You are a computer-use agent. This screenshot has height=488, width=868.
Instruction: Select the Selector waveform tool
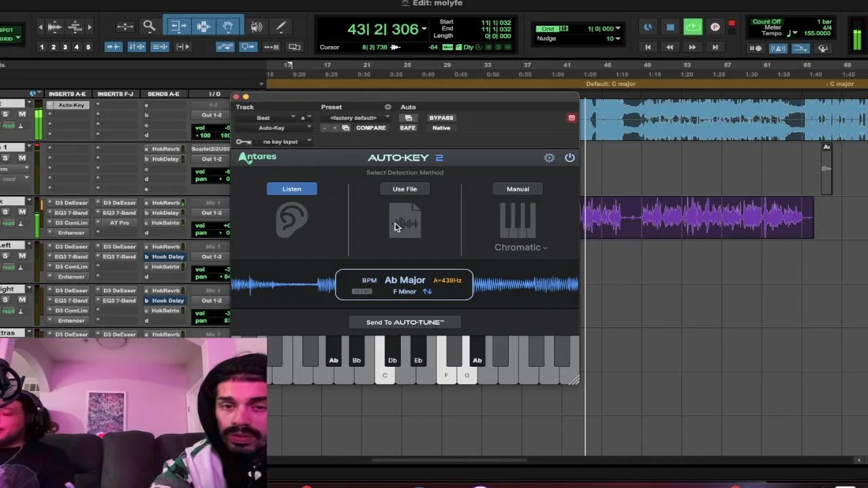click(203, 27)
